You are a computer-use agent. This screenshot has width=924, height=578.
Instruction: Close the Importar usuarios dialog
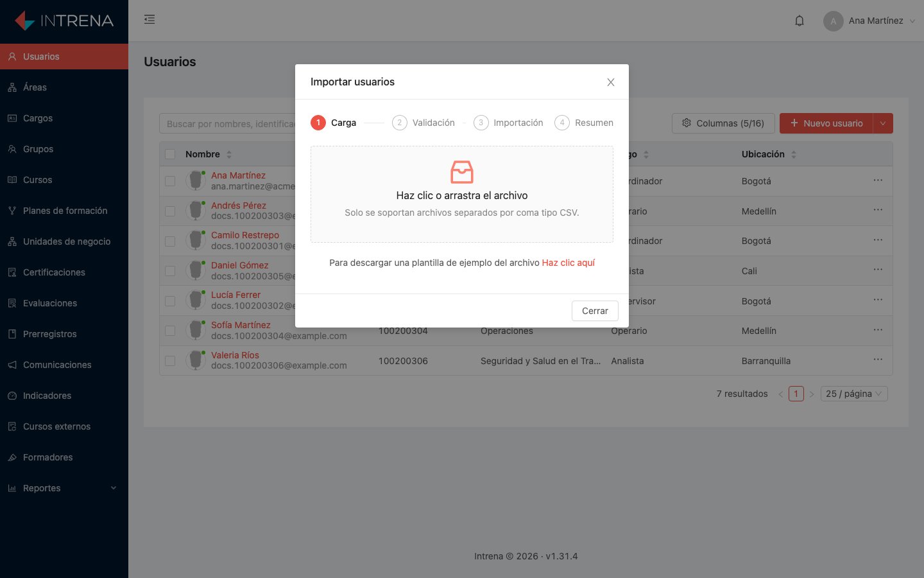611,82
